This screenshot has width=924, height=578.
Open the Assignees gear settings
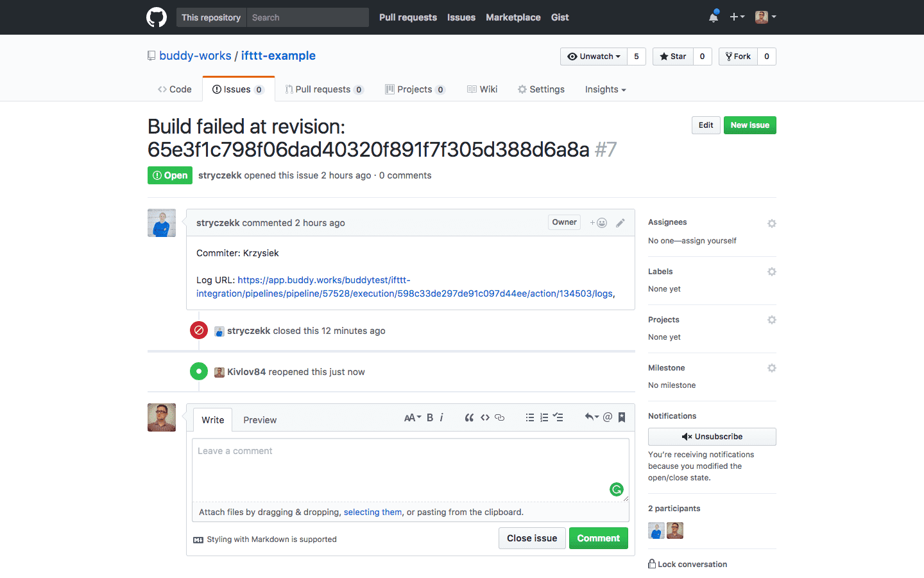[772, 223]
